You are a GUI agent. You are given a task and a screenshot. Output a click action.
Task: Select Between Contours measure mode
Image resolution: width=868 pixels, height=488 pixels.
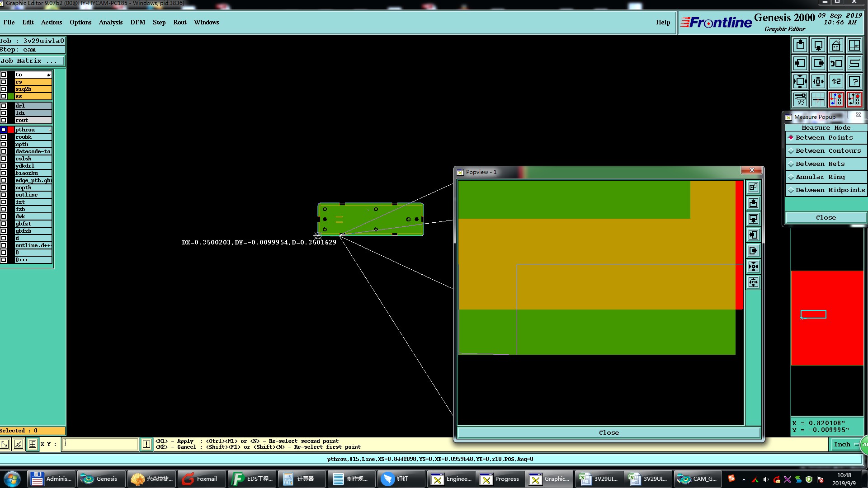(x=828, y=150)
